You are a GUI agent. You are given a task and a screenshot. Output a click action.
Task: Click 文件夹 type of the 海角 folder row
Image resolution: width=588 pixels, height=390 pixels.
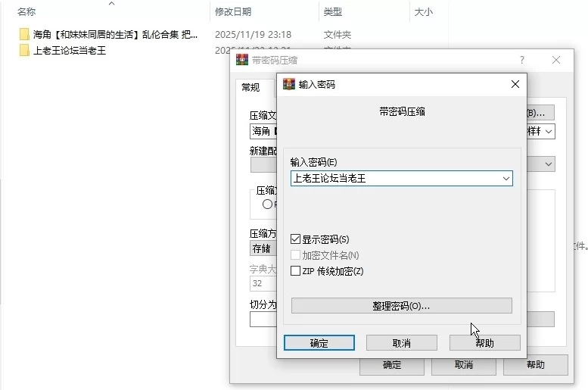[337, 35]
